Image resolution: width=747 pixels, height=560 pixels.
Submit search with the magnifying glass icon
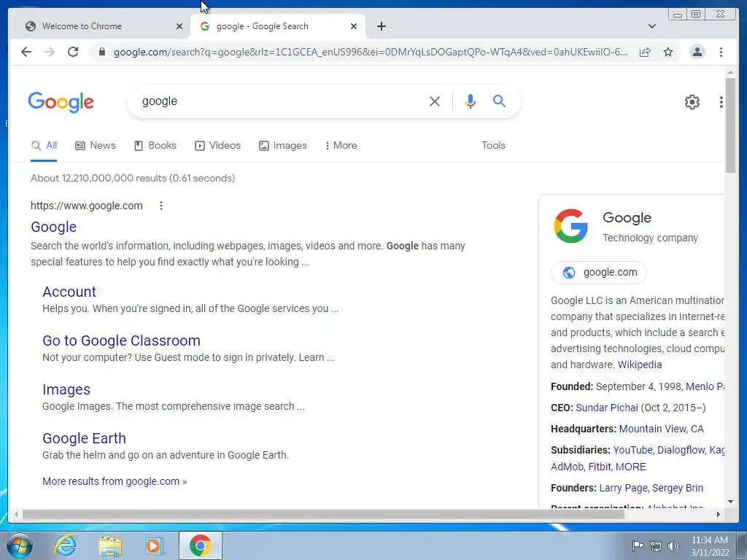(x=499, y=101)
